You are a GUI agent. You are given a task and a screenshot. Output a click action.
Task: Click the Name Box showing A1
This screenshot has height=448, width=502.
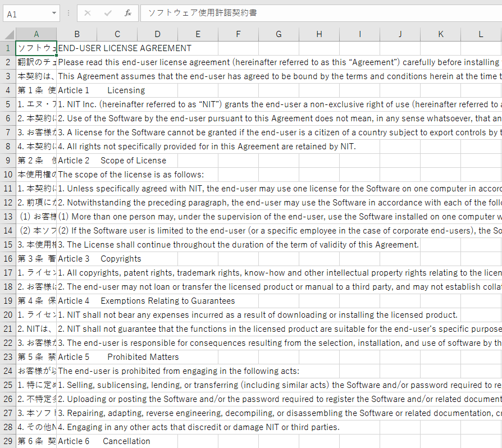(25, 13)
